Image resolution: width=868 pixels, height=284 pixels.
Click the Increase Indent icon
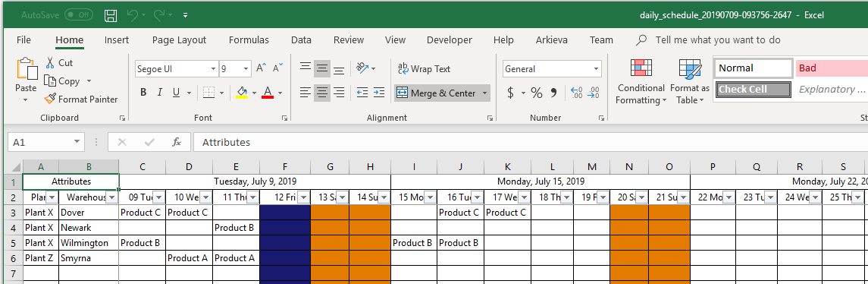point(378,93)
